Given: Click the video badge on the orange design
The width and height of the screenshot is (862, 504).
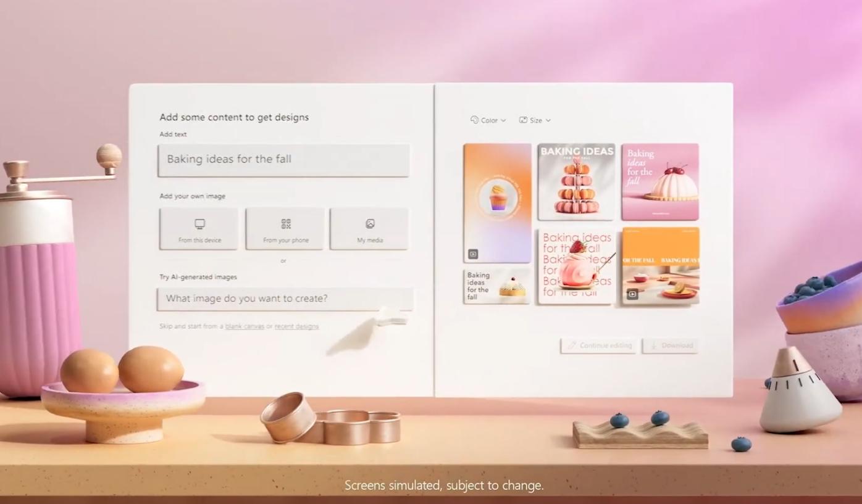Looking at the screenshot, I should 632,294.
